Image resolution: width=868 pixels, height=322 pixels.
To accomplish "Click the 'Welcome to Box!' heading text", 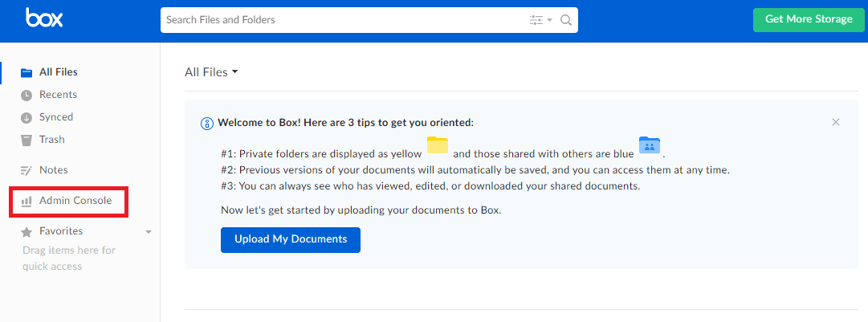I will (346, 123).
